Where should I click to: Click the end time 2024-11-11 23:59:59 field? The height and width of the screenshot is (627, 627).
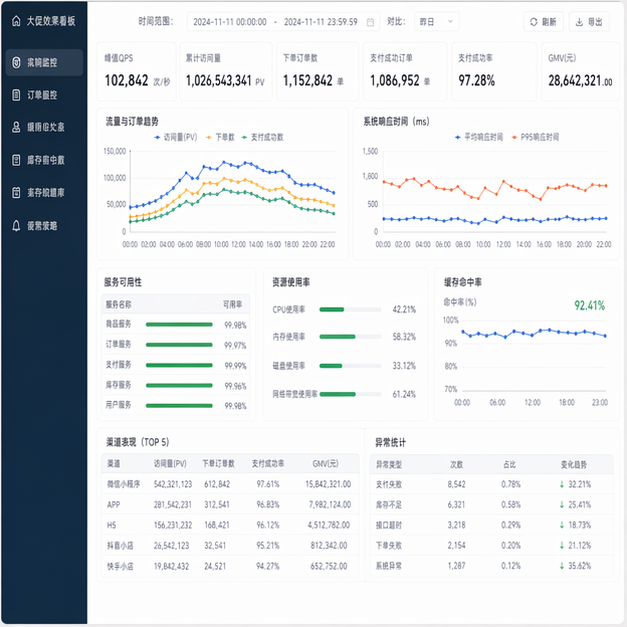[321, 22]
